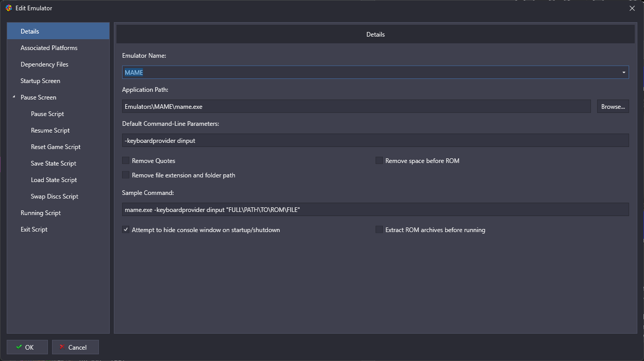Collapse the Pause Screen tree node

tap(14, 97)
